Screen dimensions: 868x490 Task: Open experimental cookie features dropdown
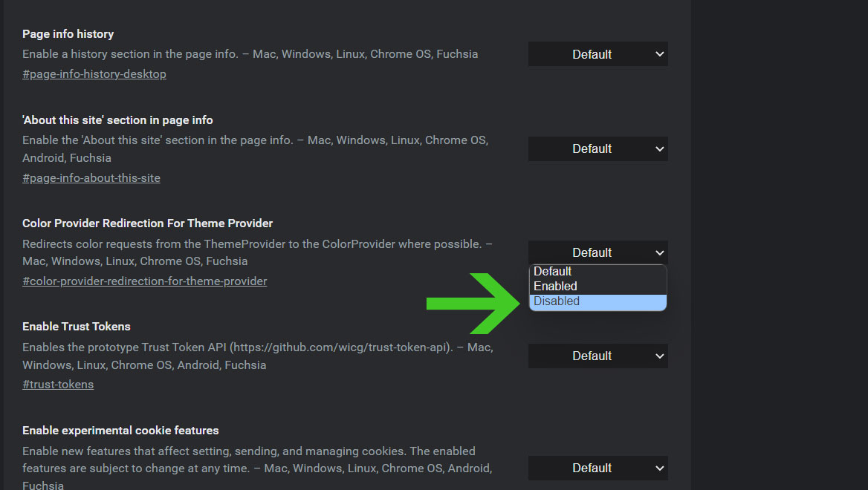click(x=597, y=468)
